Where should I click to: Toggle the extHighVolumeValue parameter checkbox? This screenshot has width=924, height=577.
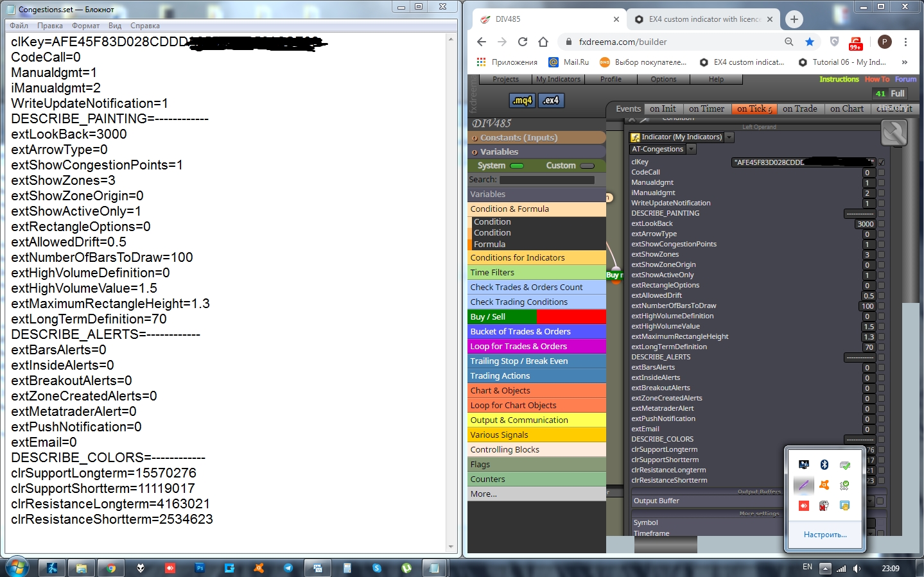coord(881,327)
